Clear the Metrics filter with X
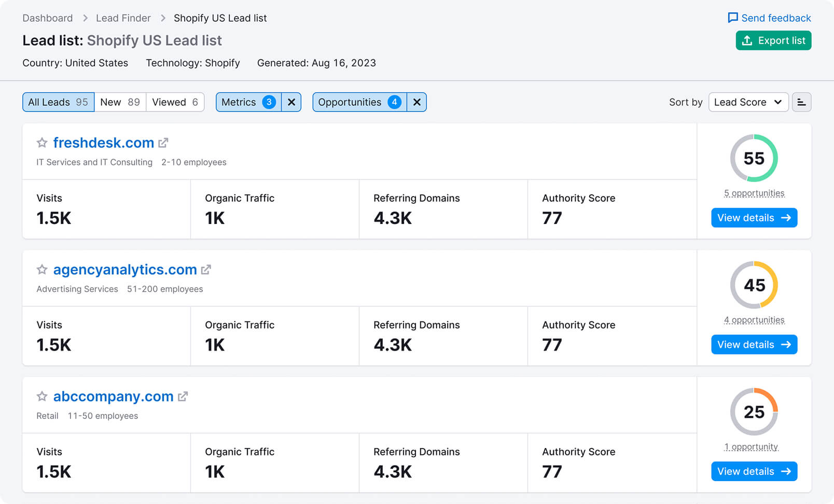834x504 pixels. point(291,102)
